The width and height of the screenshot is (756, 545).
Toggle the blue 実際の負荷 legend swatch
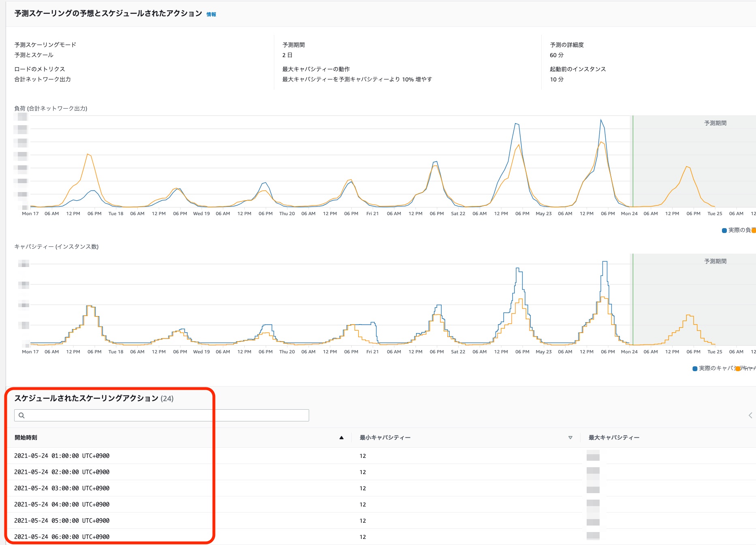[724, 231]
